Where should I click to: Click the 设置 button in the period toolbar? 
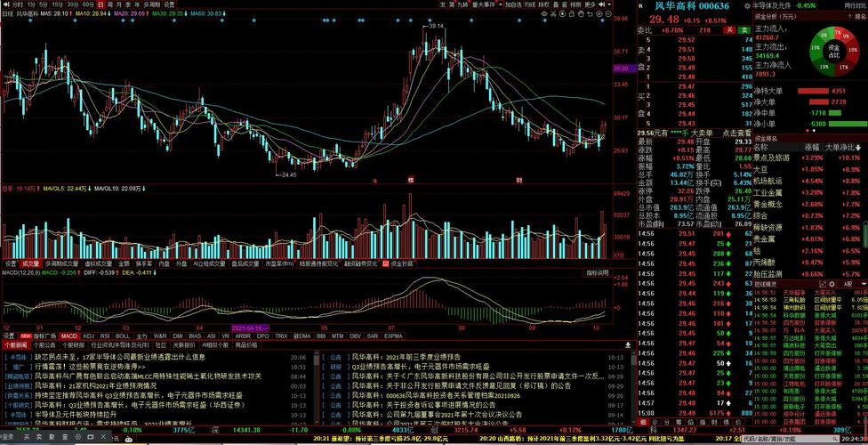point(168,4)
